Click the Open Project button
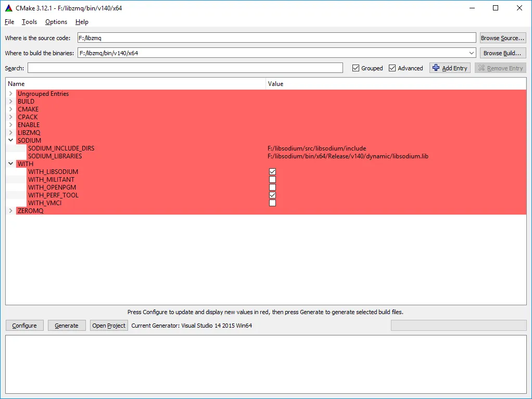Screen dimensions: 532x399 (x=109, y=326)
